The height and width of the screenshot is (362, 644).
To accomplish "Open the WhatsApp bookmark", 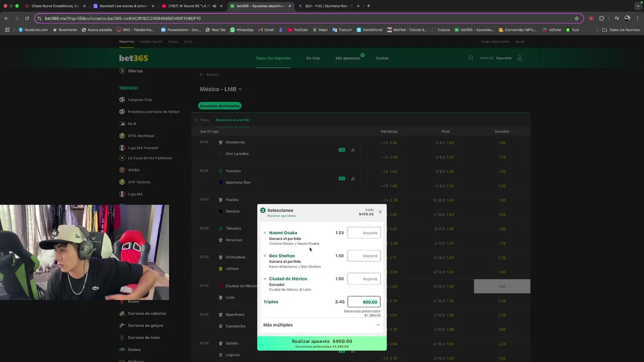I will 242,30.
